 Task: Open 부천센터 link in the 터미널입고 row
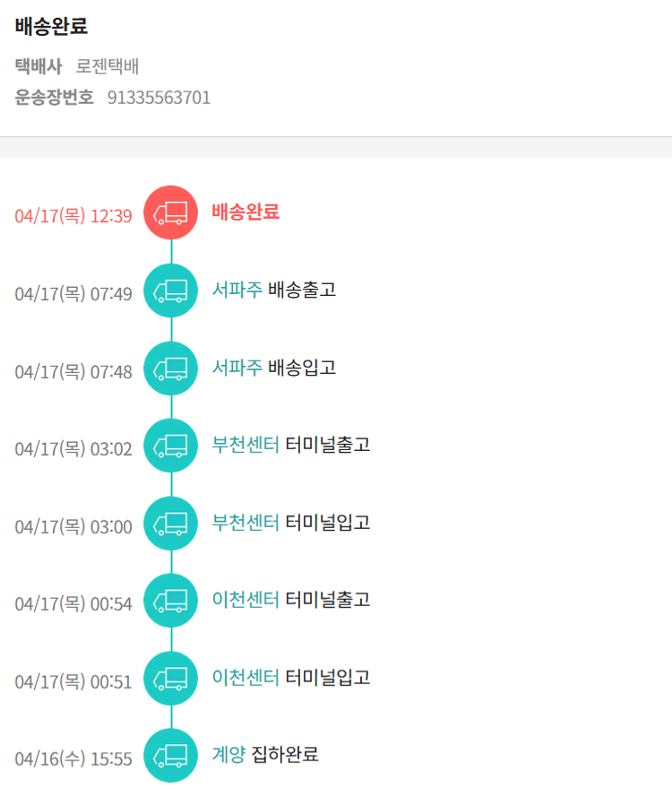[x=246, y=522]
